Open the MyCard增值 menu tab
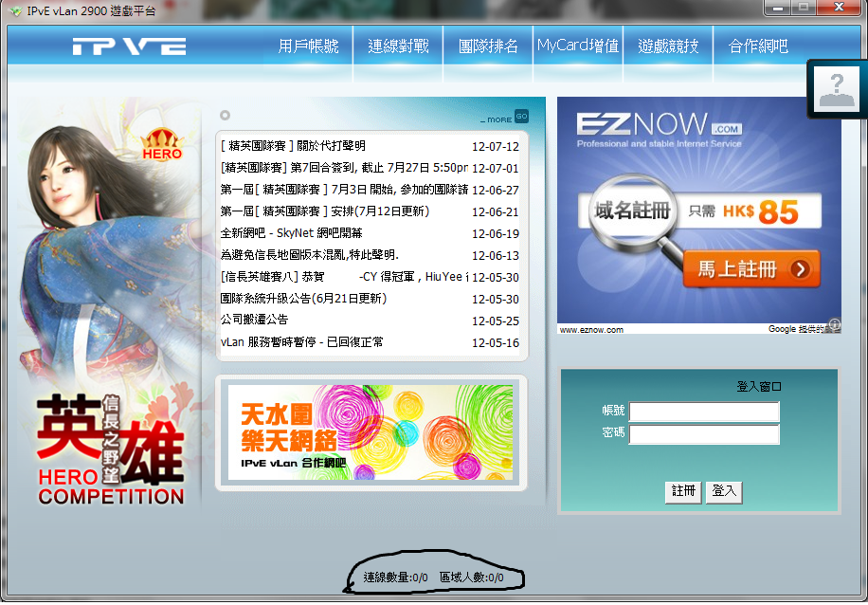The width and height of the screenshot is (868, 605). tap(578, 46)
